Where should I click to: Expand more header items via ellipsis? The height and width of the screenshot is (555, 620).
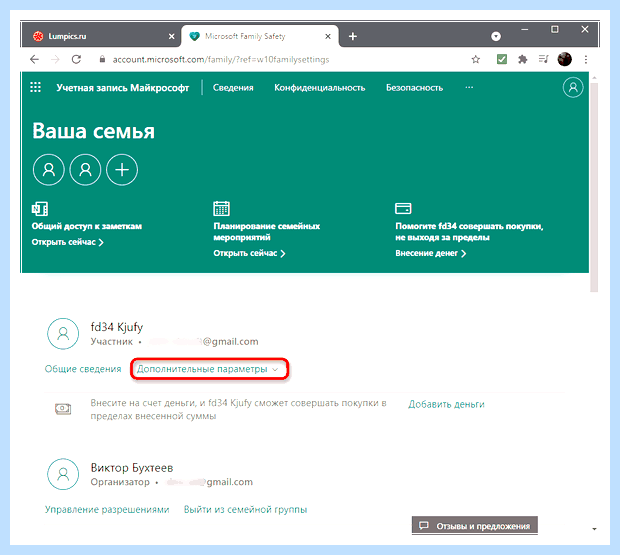click(469, 87)
